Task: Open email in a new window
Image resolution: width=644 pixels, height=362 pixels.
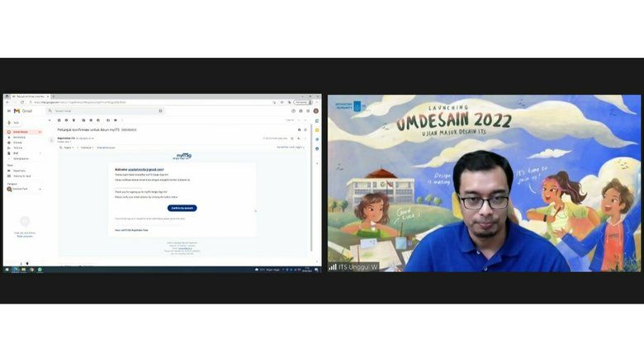Action: click(x=305, y=130)
